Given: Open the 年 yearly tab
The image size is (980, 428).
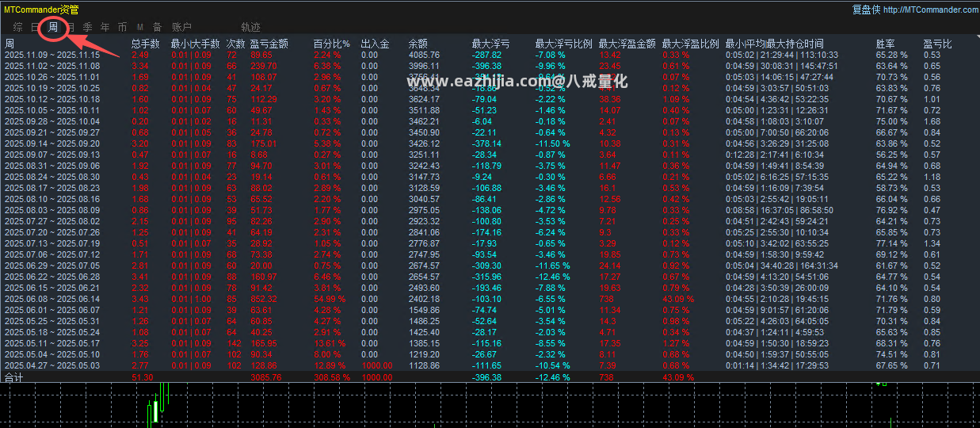Looking at the screenshot, I should point(105,28).
